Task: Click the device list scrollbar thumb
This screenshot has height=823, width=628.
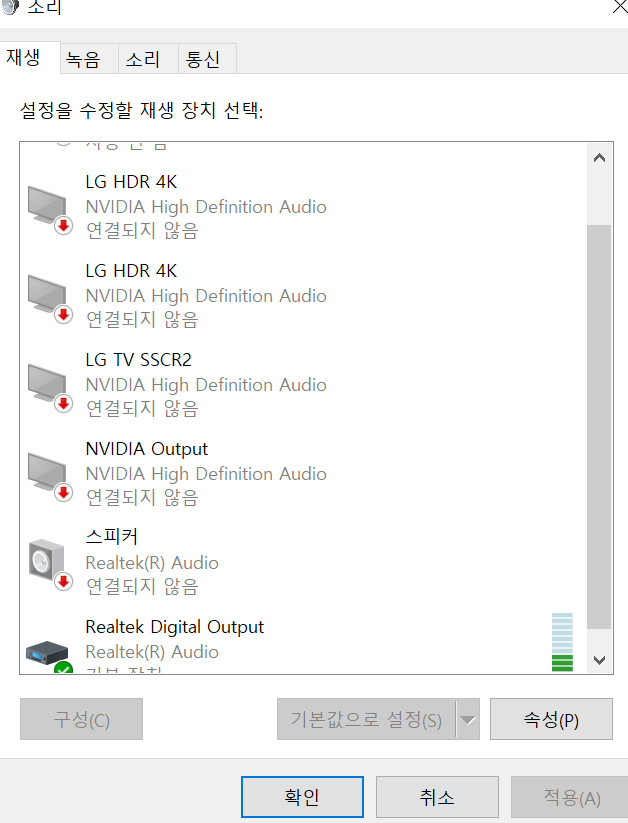Action: pyautogui.click(x=599, y=427)
